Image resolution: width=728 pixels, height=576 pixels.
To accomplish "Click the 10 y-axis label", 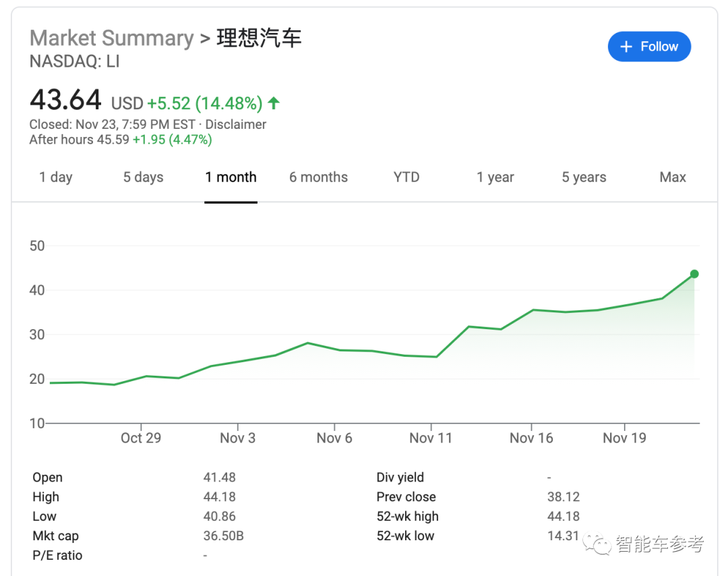I will click(37, 423).
